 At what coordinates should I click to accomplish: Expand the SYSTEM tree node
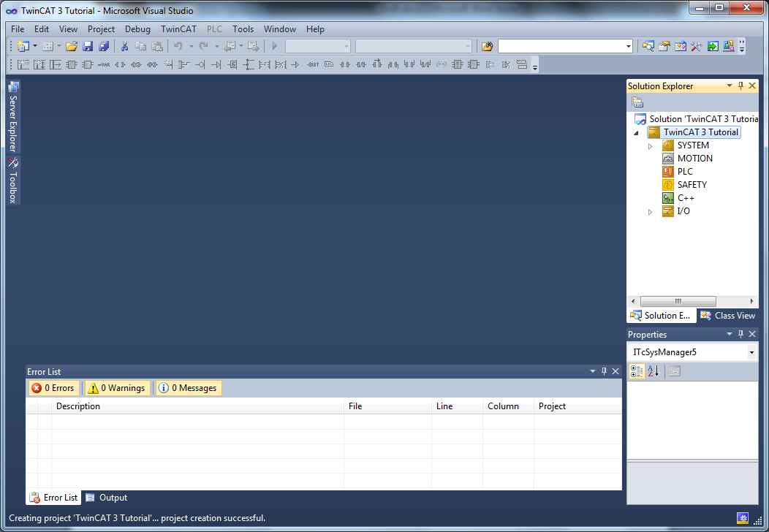coord(651,146)
